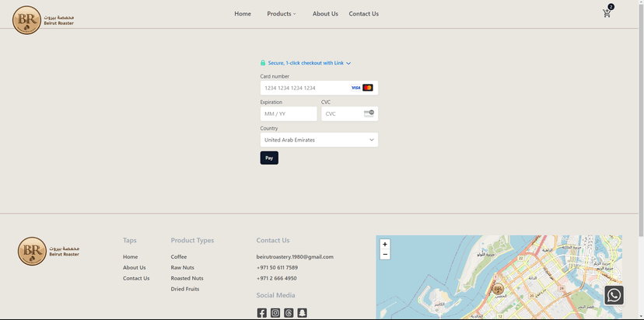Open the Instagram social icon

(275, 313)
